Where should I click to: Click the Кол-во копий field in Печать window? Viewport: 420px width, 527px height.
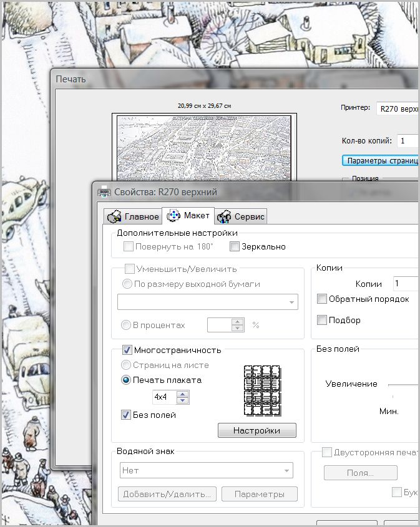click(x=408, y=140)
